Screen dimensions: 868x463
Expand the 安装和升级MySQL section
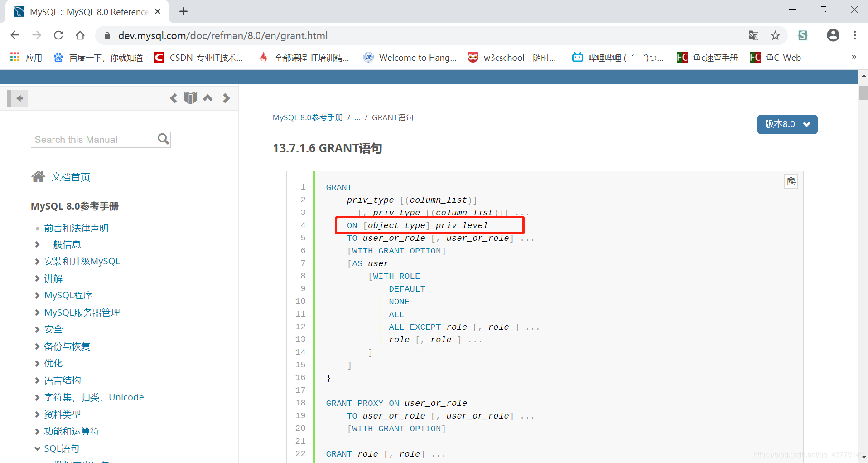pos(37,261)
